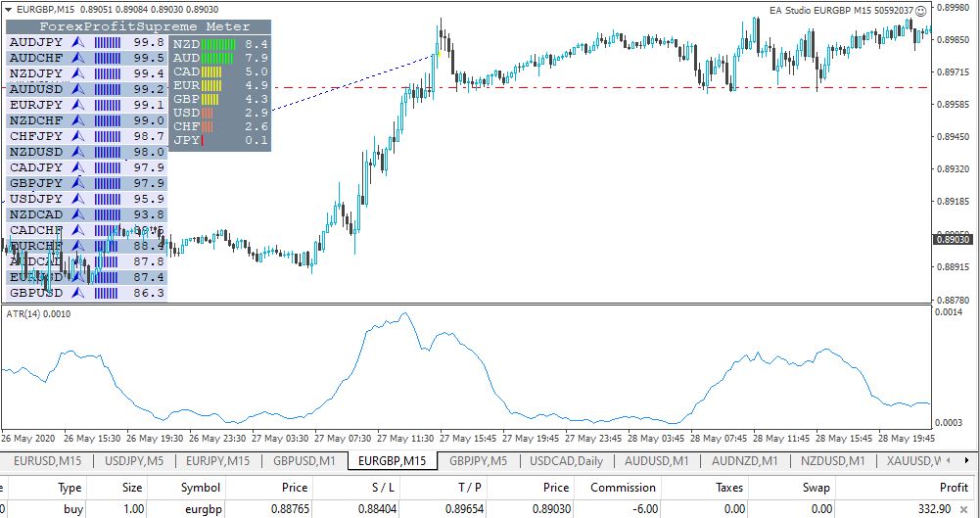980x518 pixels.
Task: Click the Symbol column header
Action: (x=200, y=487)
